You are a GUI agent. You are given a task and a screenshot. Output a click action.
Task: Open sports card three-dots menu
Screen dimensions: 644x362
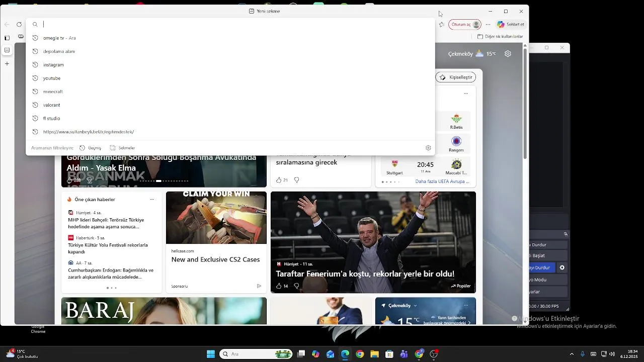tap(466, 94)
